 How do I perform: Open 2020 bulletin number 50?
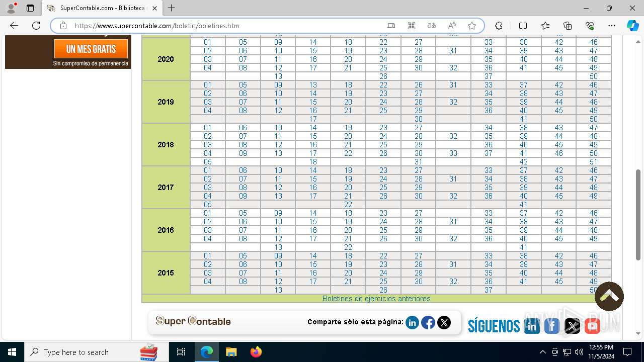pyautogui.click(x=594, y=76)
